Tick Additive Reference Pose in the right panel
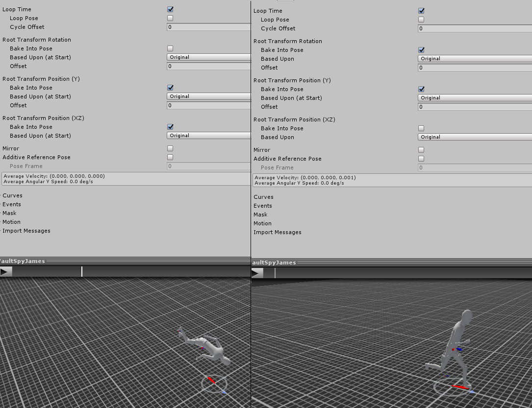Viewport: 532px width, 408px height. coord(421,159)
